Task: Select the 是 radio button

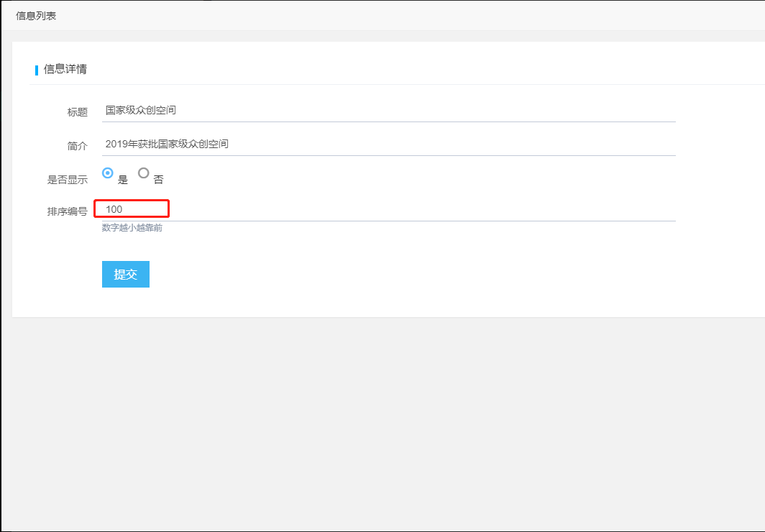Action: click(x=108, y=173)
